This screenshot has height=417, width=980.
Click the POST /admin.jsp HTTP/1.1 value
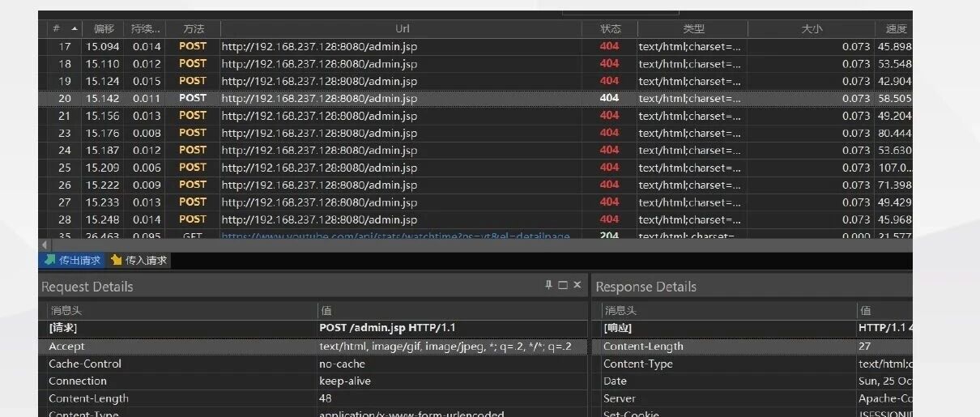tap(387, 328)
